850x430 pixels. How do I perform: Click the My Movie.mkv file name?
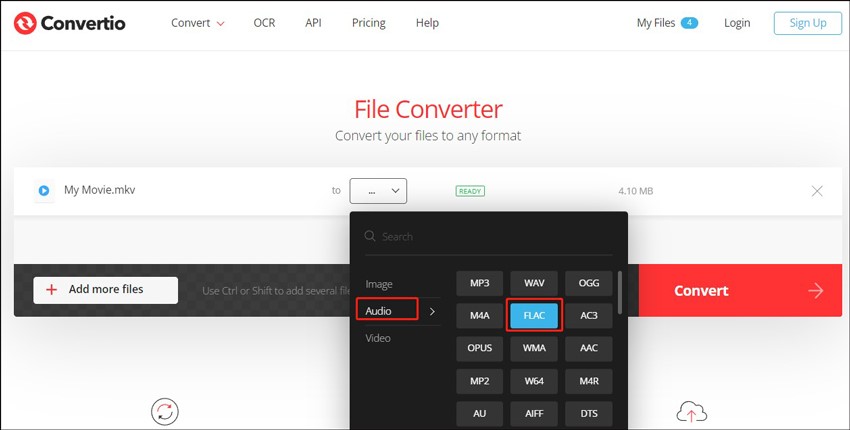tap(100, 190)
